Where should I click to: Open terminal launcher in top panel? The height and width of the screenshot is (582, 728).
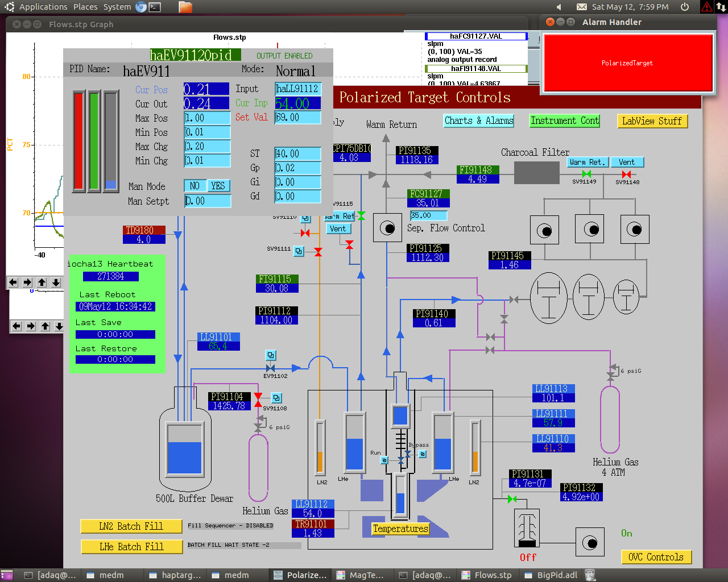tap(155, 7)
